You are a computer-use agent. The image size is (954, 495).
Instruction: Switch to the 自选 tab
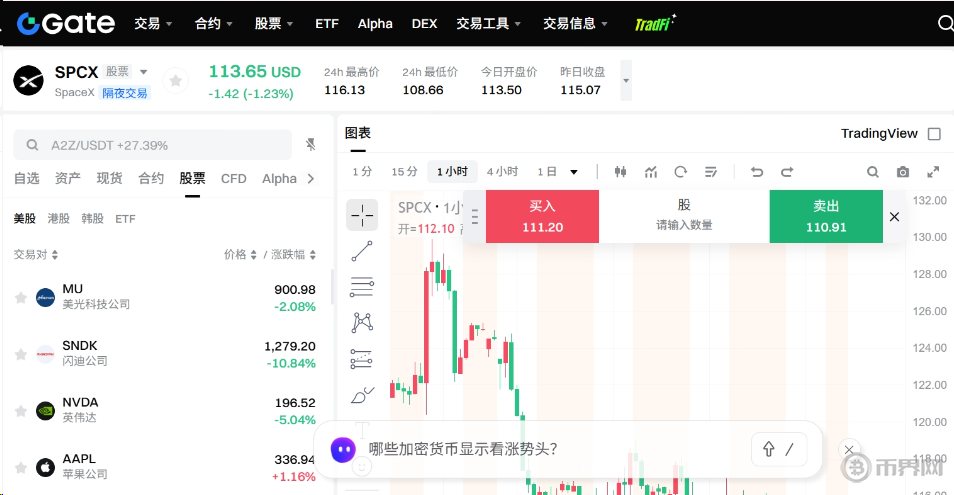[27, 178]
